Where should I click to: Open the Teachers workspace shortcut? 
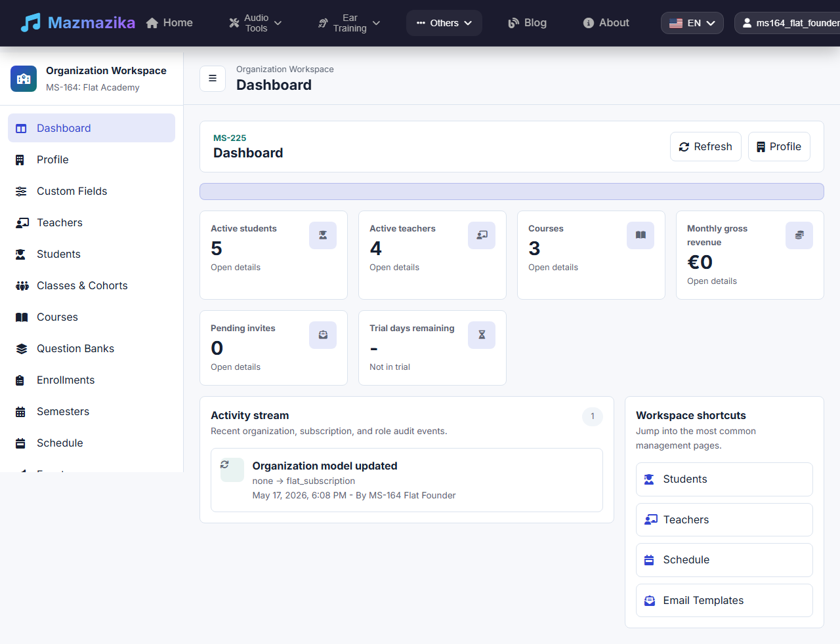[x=724, y=519]
